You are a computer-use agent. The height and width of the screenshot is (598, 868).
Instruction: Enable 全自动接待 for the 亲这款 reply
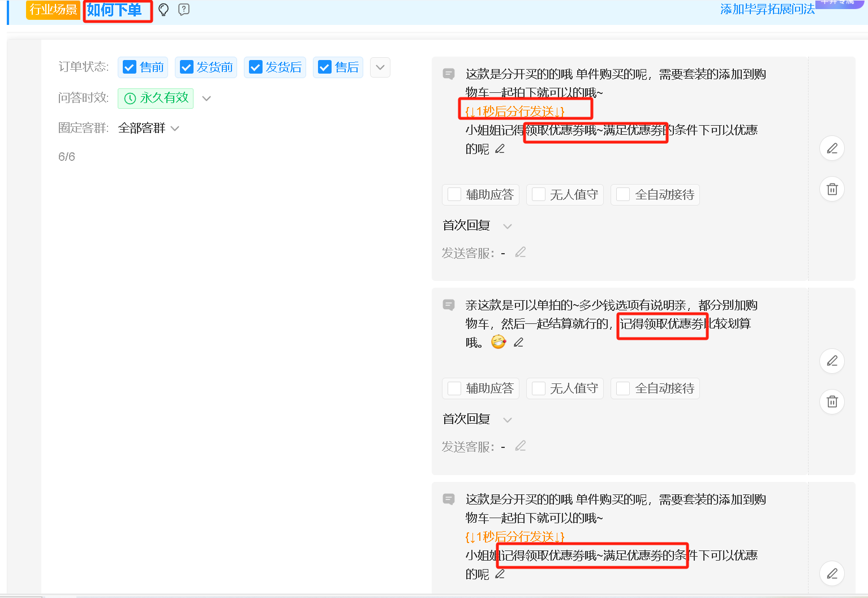tap(623, 388)
